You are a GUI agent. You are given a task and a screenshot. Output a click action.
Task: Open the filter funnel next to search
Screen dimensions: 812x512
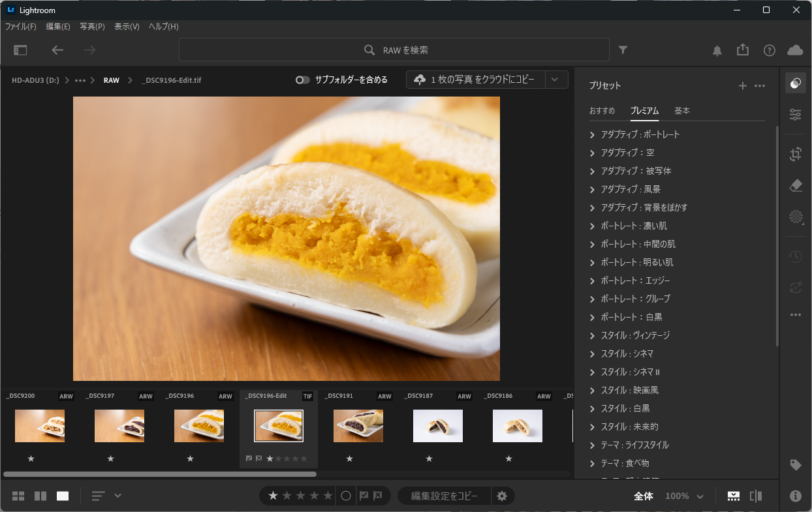coord(623,50)
